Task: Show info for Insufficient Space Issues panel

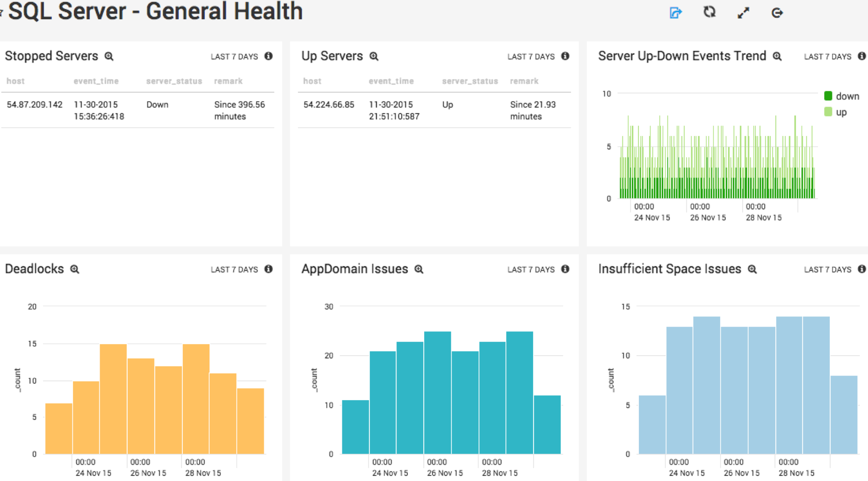Action: point(862,269)
